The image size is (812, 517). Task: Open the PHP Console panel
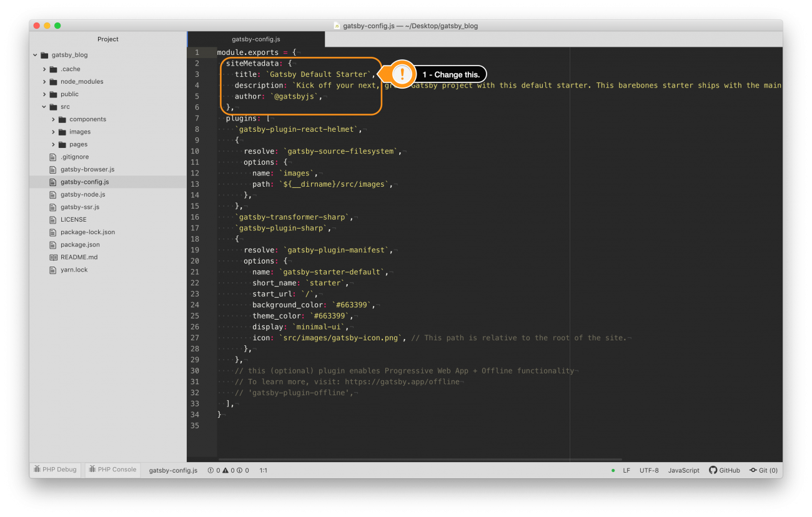pos(112,470)
